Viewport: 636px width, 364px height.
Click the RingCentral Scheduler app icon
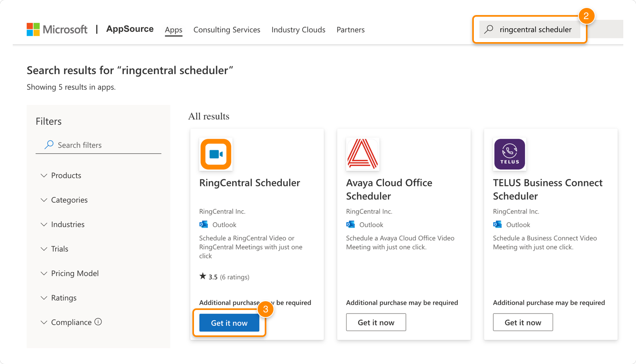216,154
